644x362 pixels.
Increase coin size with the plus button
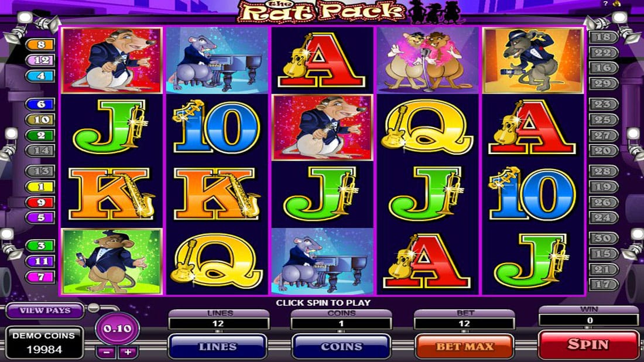click(x=128, y=352)
